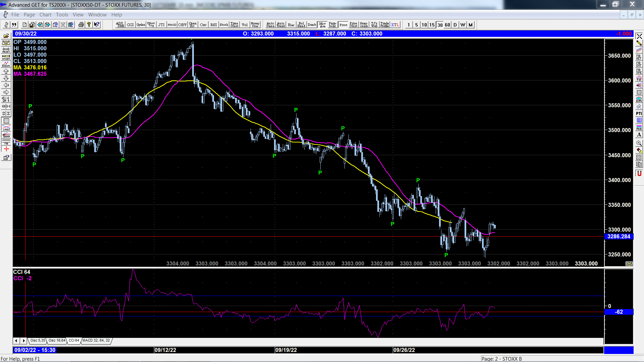Toggle the RSI study
This screenshot has height=362, width=644.
coord(213,25)
